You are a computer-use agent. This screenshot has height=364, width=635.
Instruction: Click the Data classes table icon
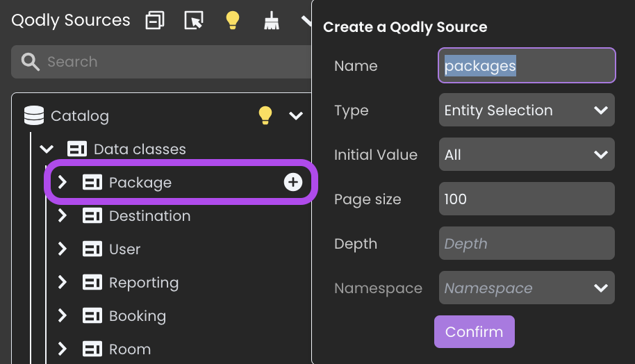(x=77, y=149)
